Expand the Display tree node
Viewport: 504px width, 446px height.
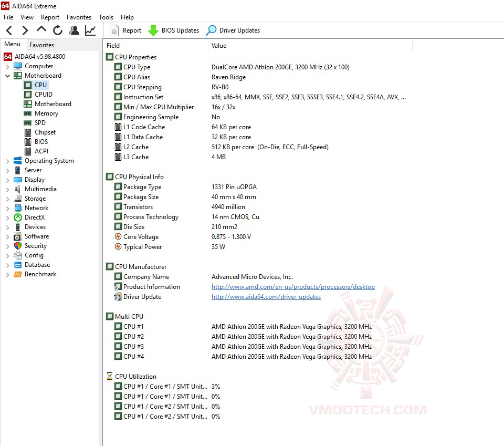pyautogui.click(x=8, y=180)
